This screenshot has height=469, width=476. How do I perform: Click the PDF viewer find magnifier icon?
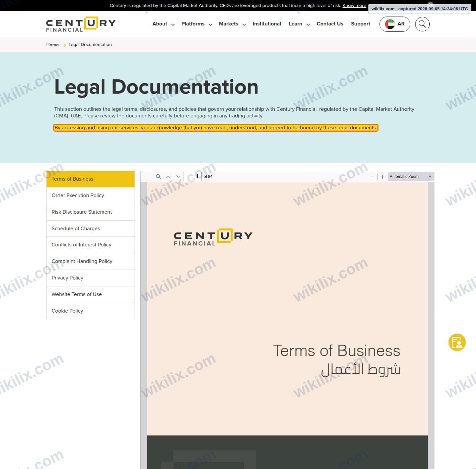click(x=158, y=177)
